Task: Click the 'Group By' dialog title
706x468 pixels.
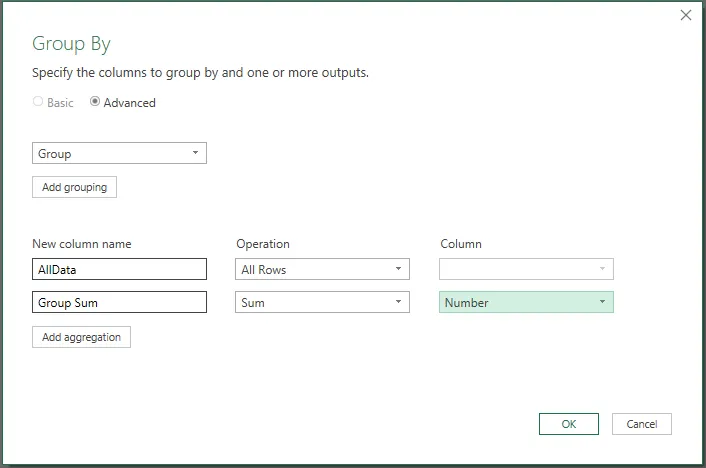Action: click(x=71, y=44)
